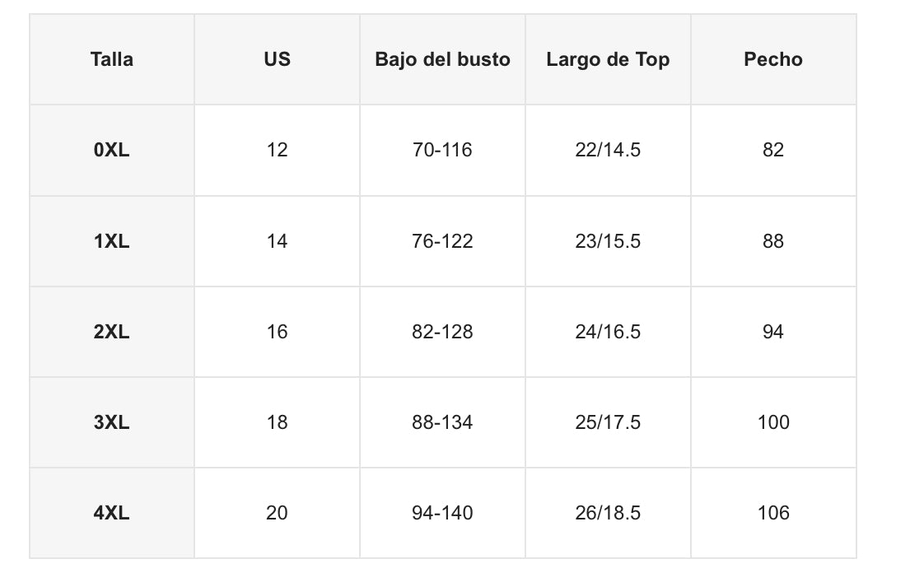Viewport: 924px width, 573px height.
Task: Click the Pecho column header
Action: [772, 59]
